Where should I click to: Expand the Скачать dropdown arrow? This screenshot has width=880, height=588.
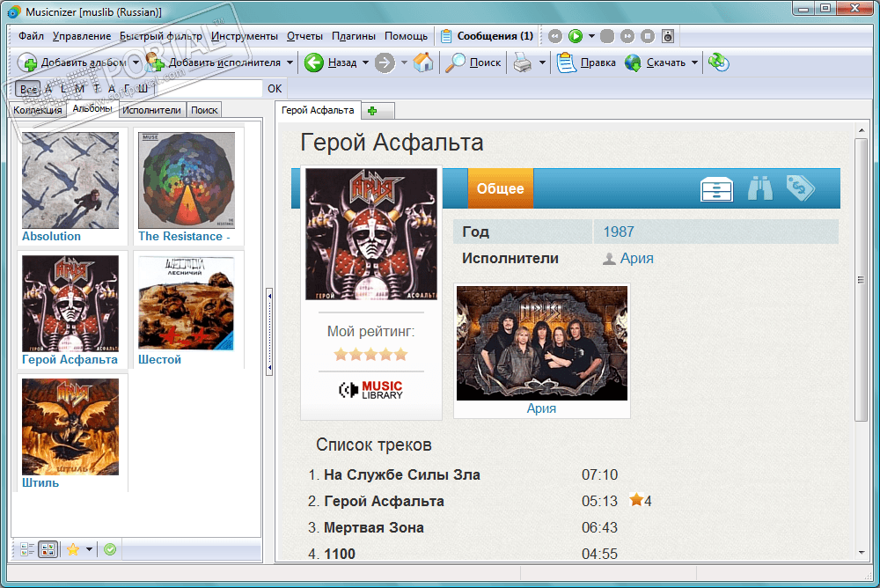pyautogui.click(x=695, y=62)
